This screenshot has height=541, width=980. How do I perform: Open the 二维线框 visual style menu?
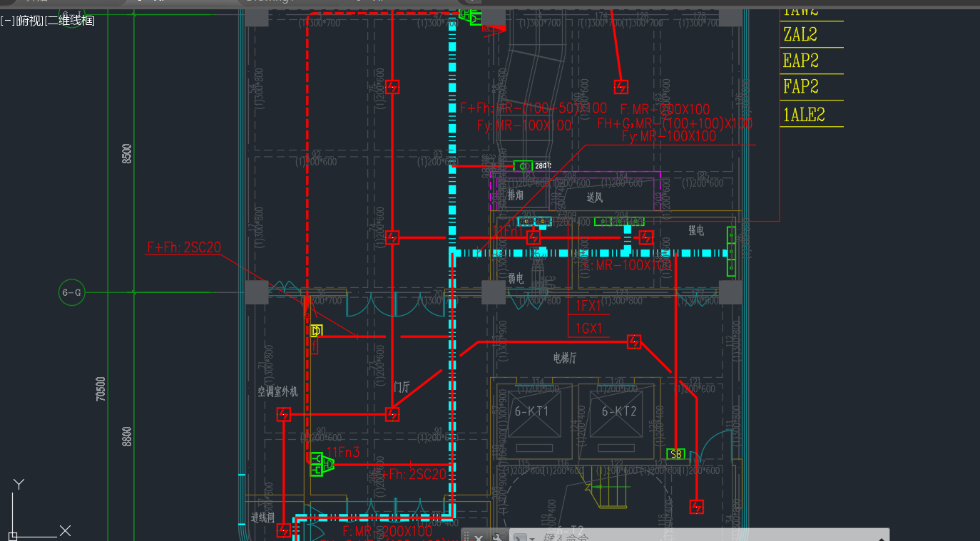(69, 21)
